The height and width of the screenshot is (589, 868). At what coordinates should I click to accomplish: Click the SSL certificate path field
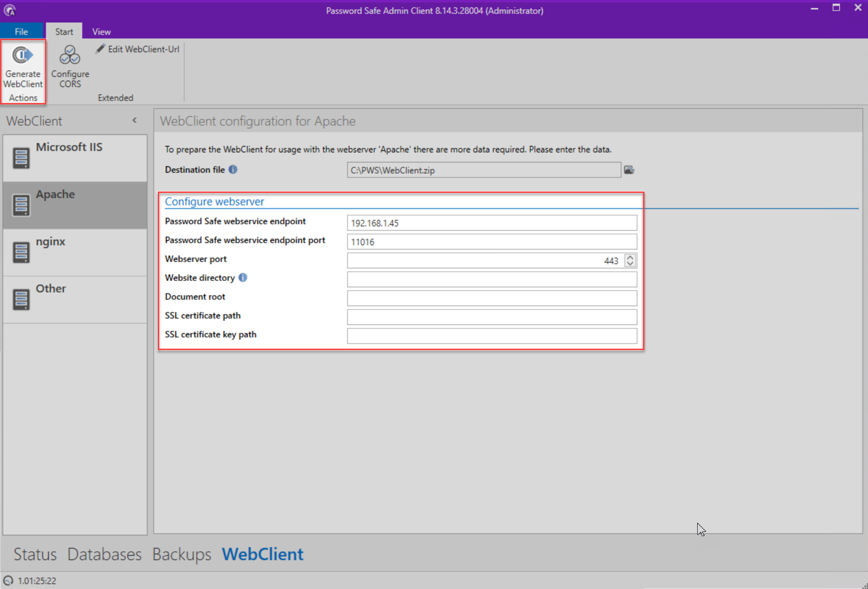point(492,317)
